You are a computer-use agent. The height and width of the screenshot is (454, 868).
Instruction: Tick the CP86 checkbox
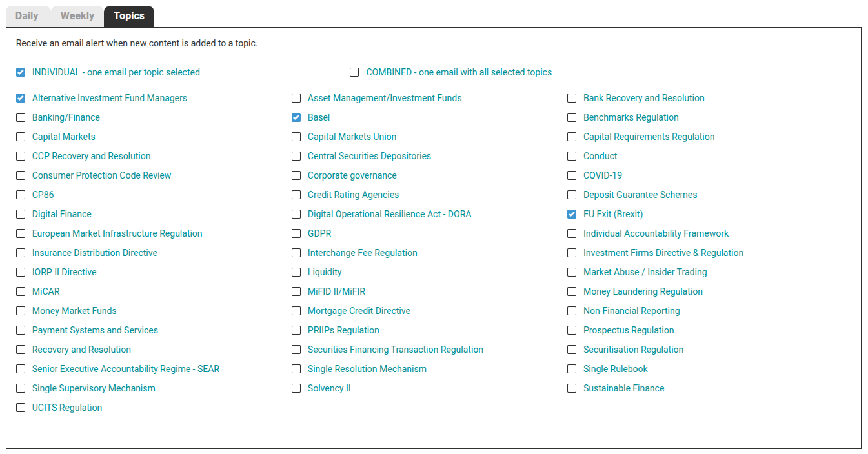pyautogui.click(x=21, y=195)
